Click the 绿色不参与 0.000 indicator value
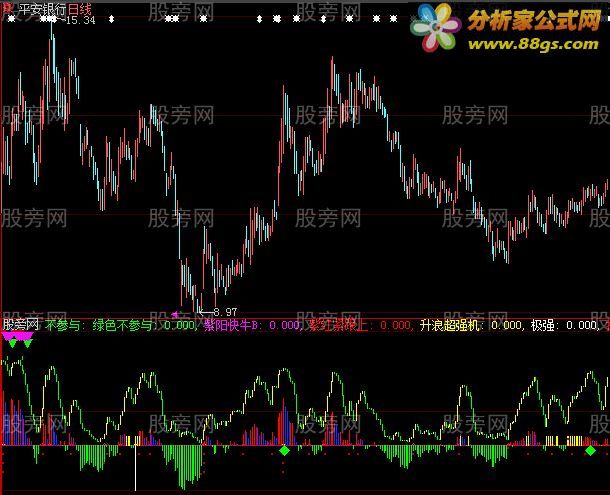 pos(144,325)
